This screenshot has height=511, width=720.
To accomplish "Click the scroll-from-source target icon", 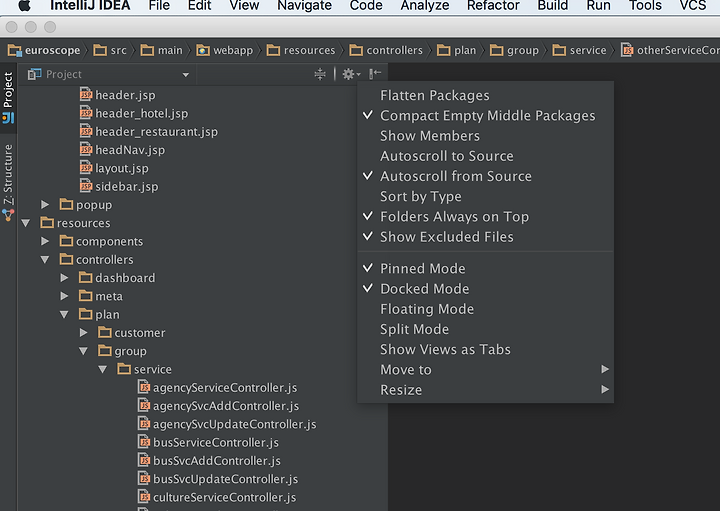I will coord(320,73).
